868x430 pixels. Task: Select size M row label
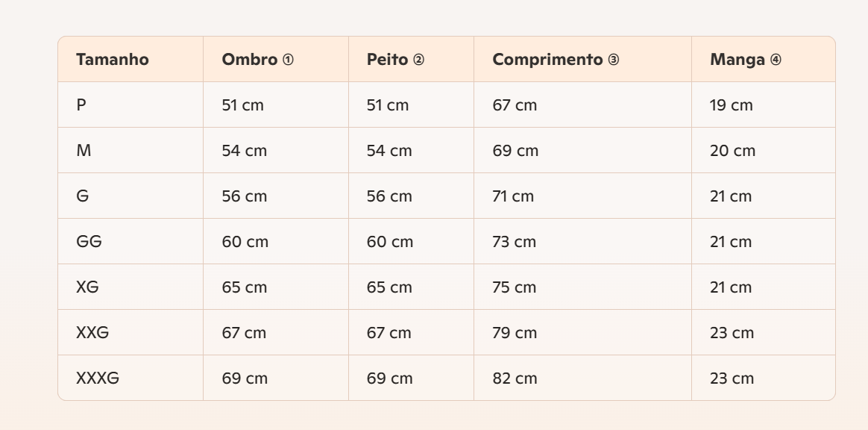(x=84, y=150)
